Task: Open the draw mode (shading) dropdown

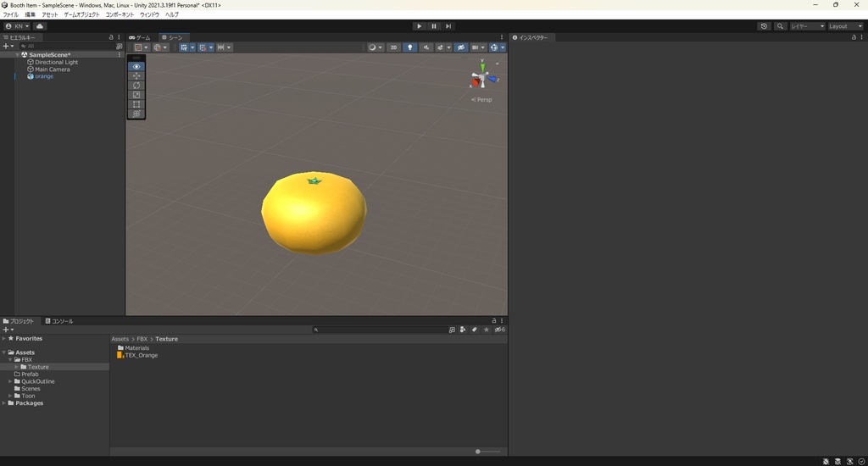Action: coord(374,47)
